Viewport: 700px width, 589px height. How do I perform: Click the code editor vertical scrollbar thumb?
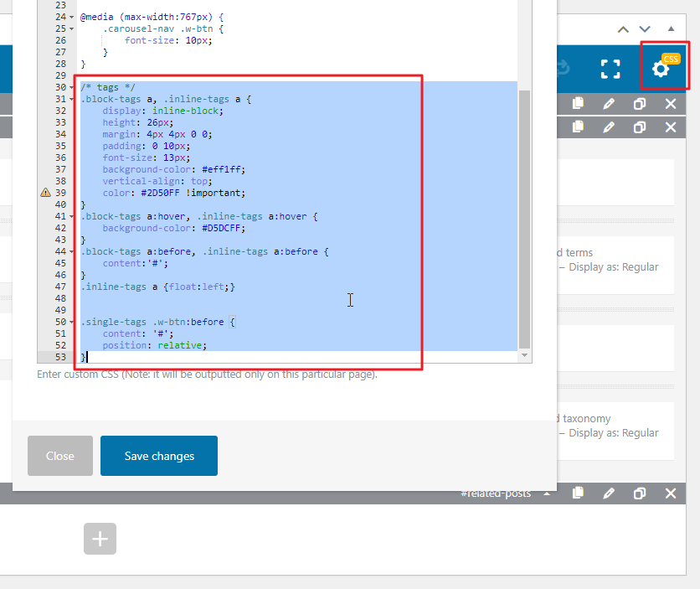[x=524, y=219]
